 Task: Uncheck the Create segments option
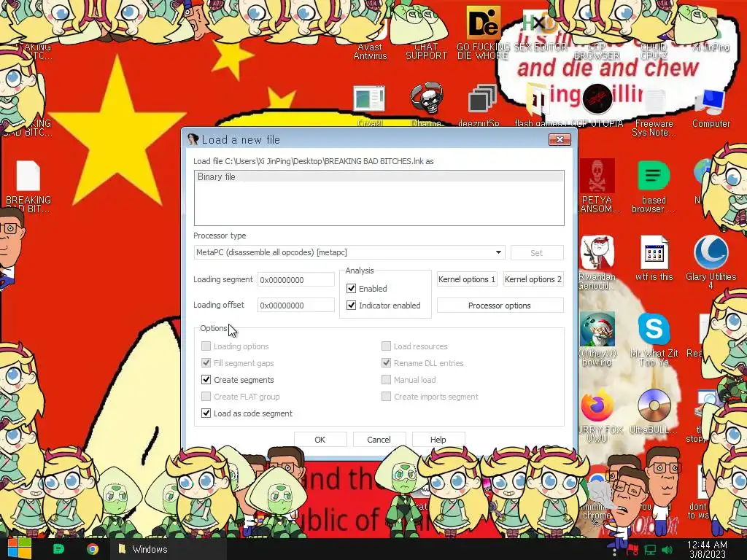tap(206, 379)
